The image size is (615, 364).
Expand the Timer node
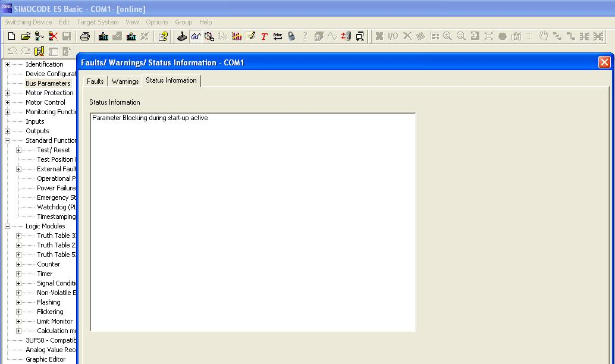[x=18, y=274]
